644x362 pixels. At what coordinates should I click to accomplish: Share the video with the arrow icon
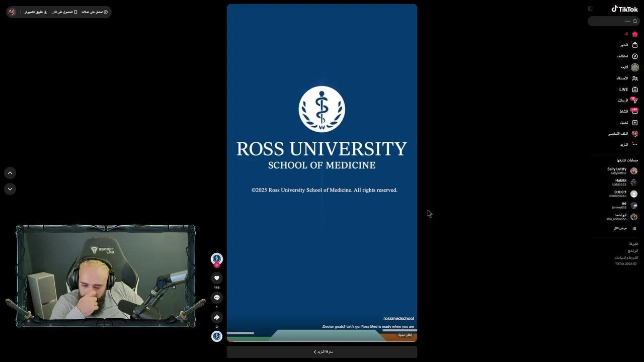(217, 317)
